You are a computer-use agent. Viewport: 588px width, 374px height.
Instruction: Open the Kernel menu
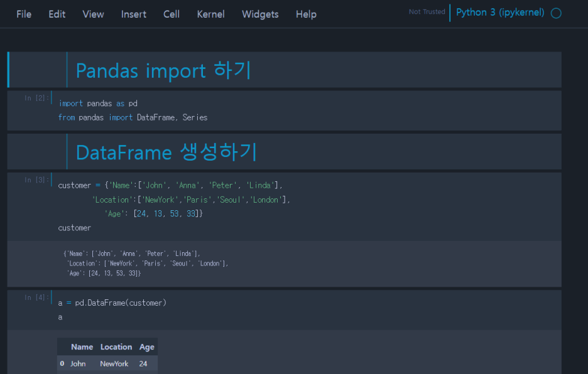210,14
